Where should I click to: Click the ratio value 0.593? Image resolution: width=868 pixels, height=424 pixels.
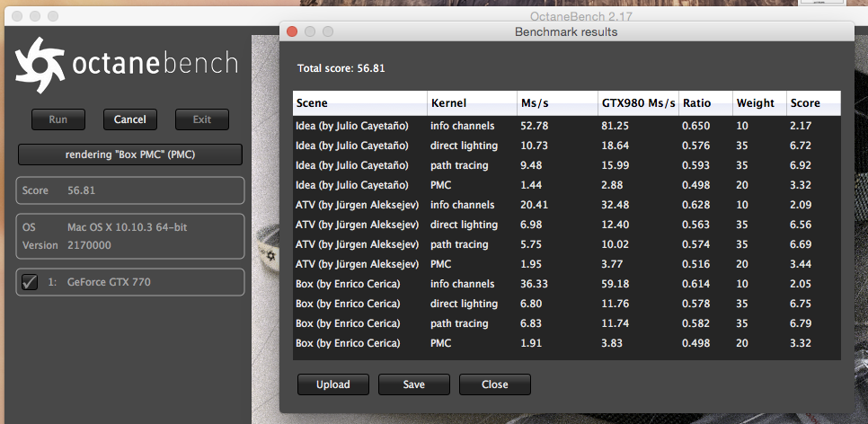696,165
